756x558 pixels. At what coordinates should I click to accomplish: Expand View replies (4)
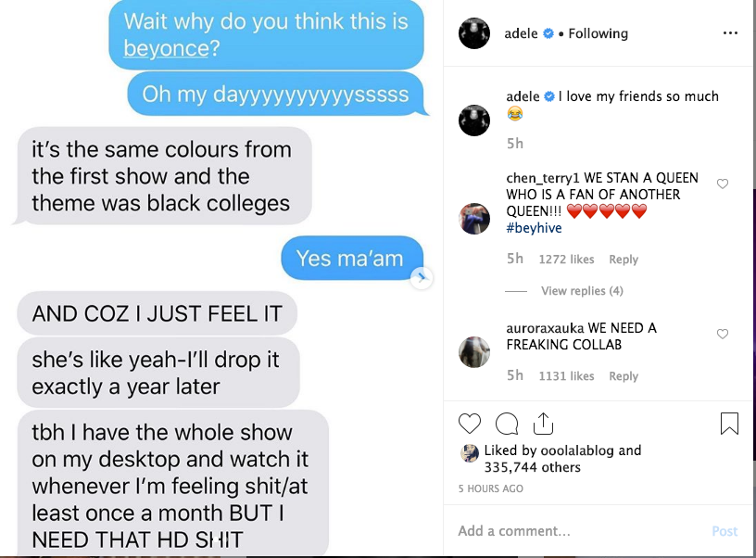point(582,291)
